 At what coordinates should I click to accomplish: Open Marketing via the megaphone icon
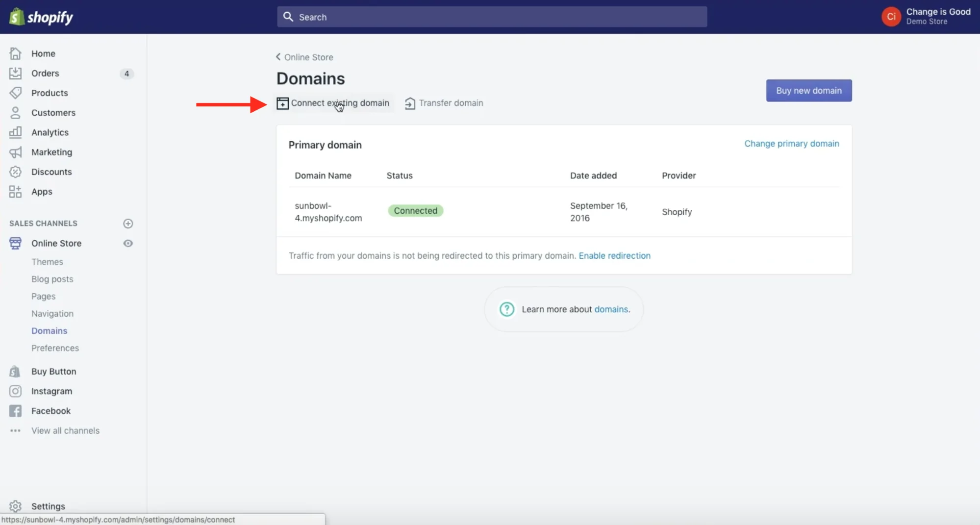click(15, 152)
